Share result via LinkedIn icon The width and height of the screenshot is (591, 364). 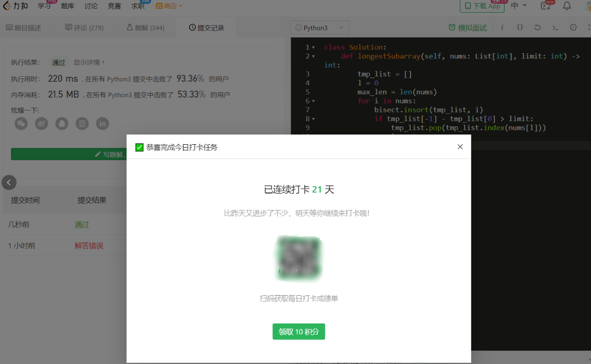pyautogui.click(x=102, y=124)
